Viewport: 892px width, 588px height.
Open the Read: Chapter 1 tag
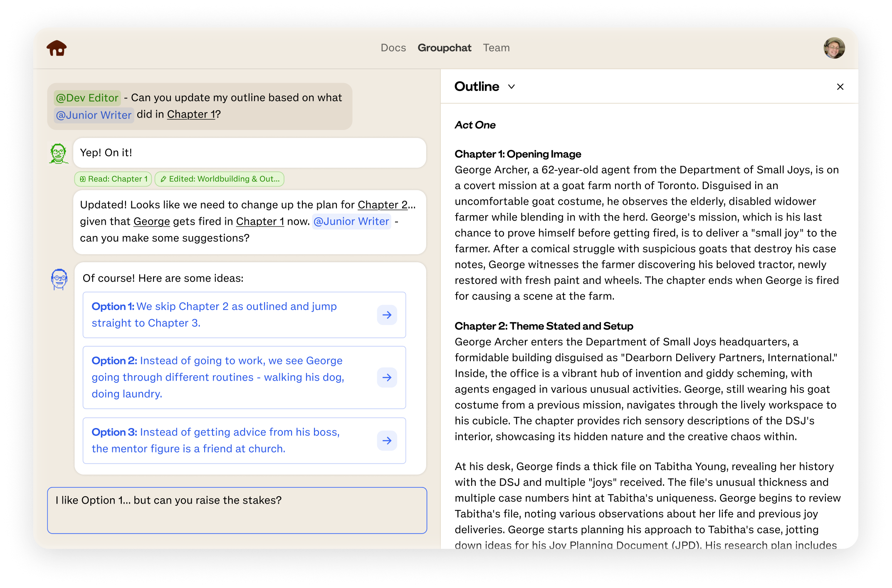point(113,179)
